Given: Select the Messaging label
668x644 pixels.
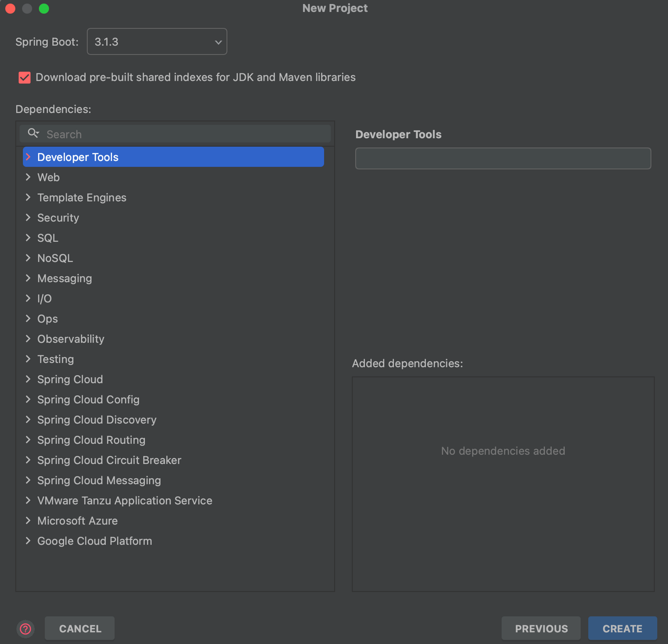Looking at the screenshot, I should (x=64, y=279).
